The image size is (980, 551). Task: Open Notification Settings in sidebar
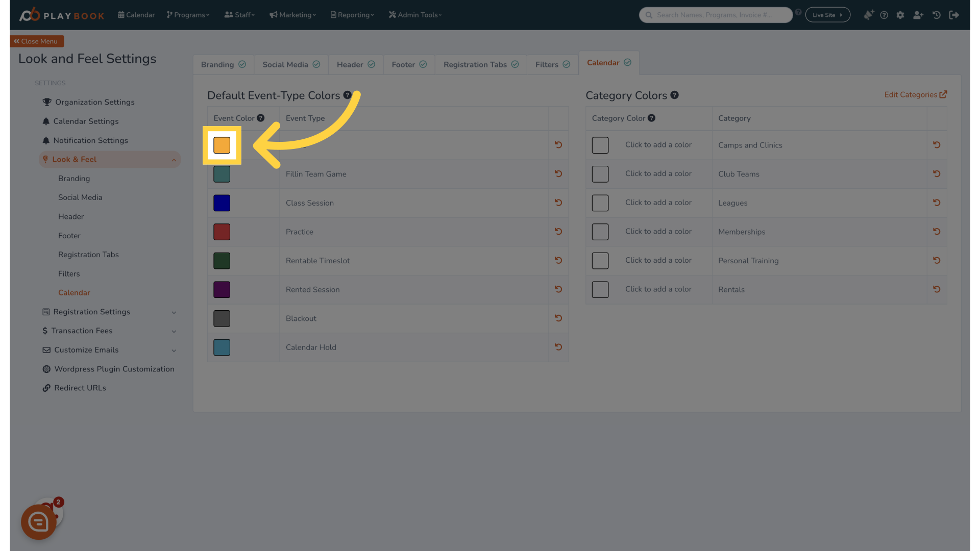coord(85,140)
